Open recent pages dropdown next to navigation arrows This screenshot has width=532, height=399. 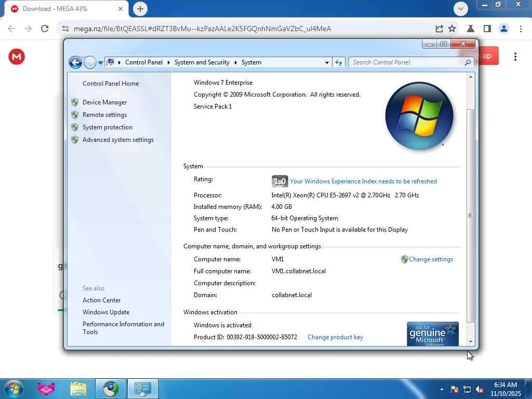(100, 63)
